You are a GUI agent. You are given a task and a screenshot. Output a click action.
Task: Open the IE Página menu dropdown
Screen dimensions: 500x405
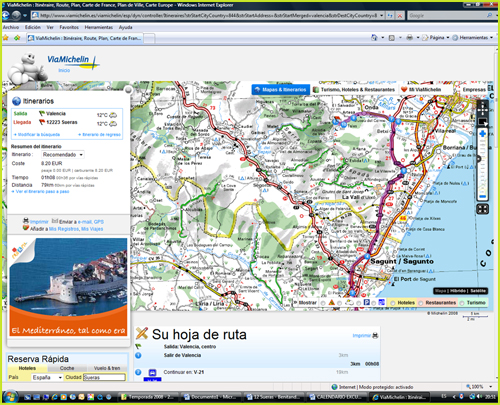pyautogui.click(x=436, y=38)
